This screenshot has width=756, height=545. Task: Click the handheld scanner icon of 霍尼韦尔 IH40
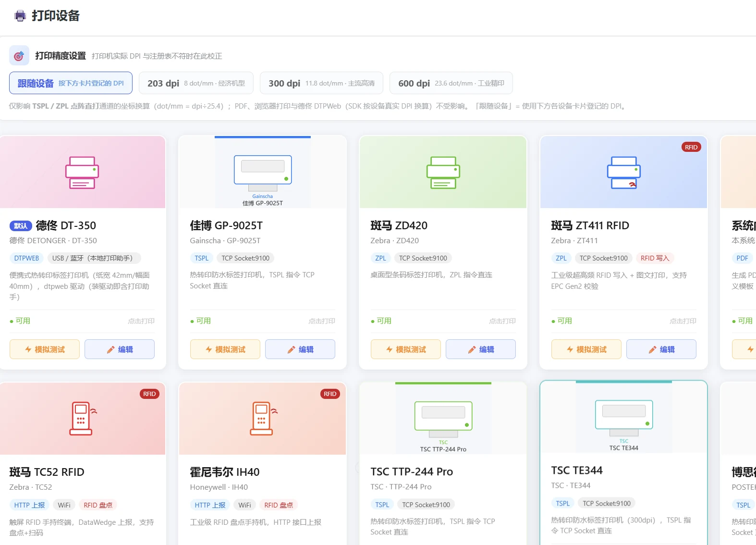click(x=264, y=419)
